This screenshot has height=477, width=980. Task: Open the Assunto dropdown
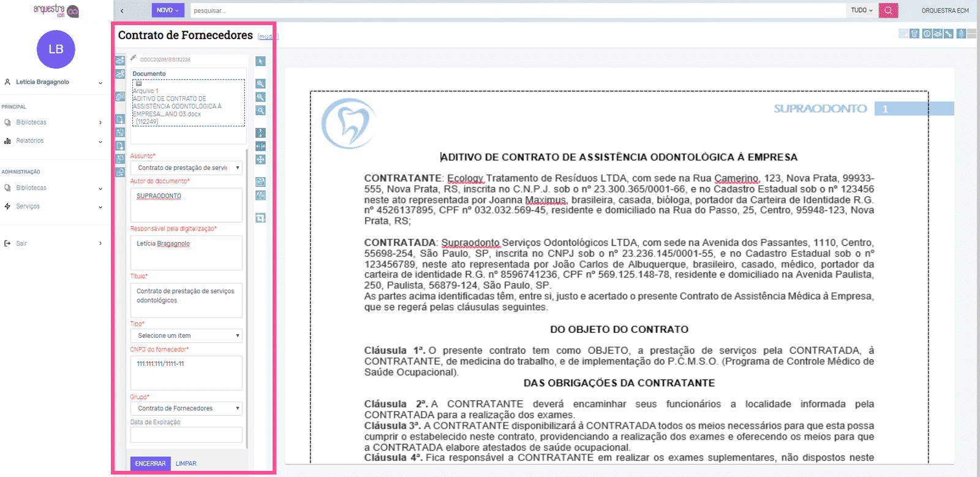[x=186, y=167]
